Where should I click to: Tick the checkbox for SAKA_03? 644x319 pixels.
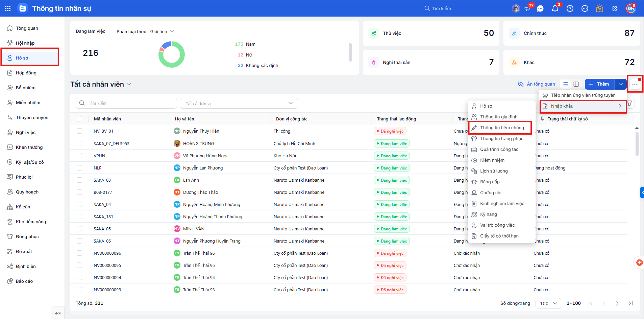pos(79,180)
